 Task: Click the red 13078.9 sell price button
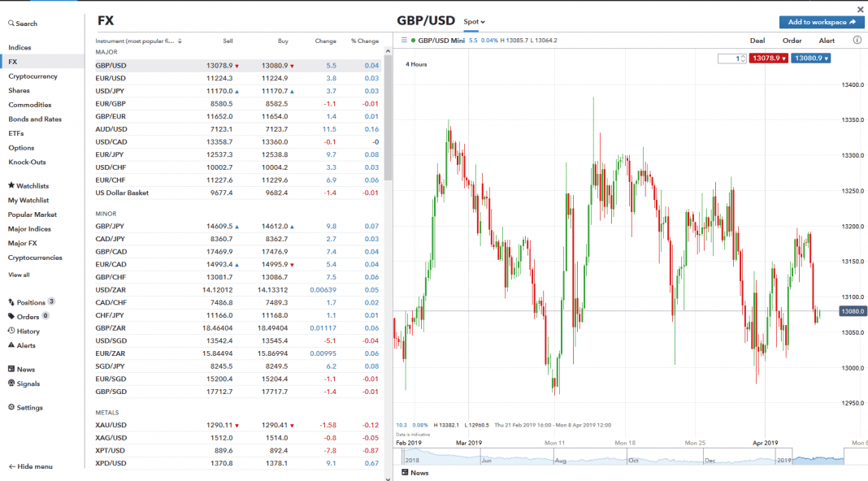[x=768, y=58]
